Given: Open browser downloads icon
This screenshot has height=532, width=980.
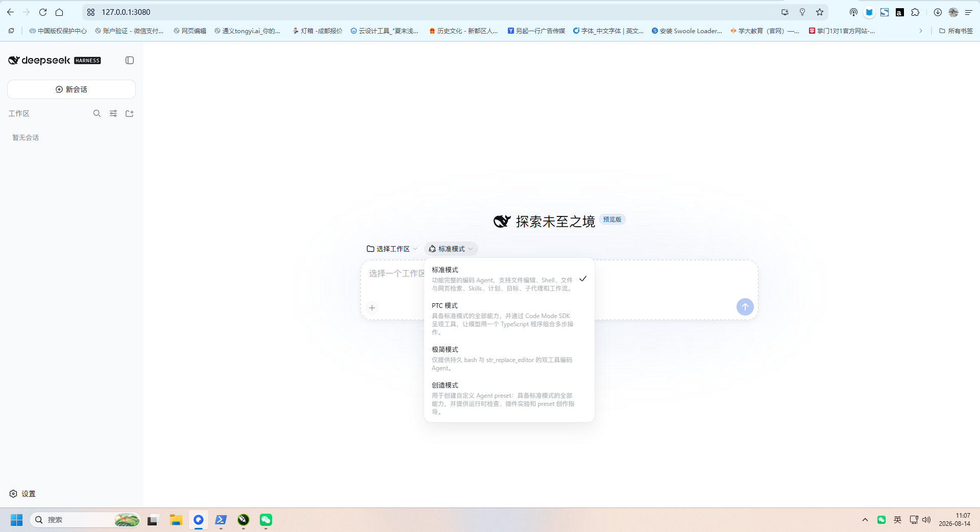Looking at the screenshot, I should click(938, 12).
